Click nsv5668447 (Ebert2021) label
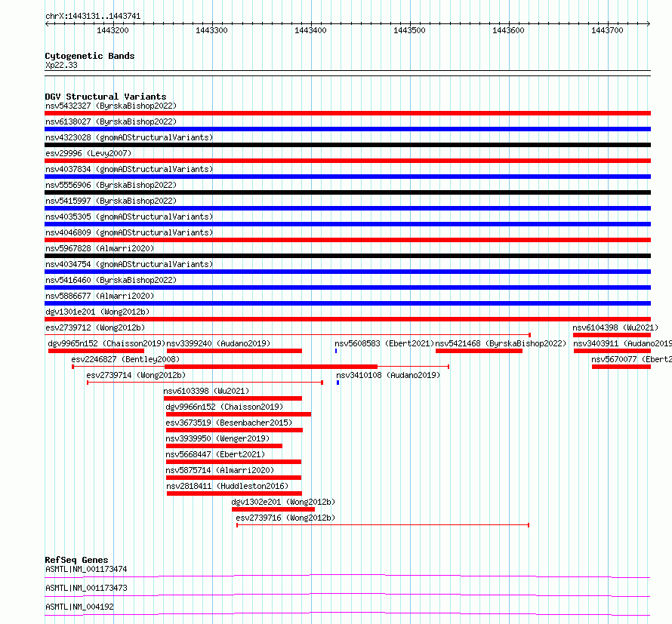672x624 pixels. (x=216, y=454)
